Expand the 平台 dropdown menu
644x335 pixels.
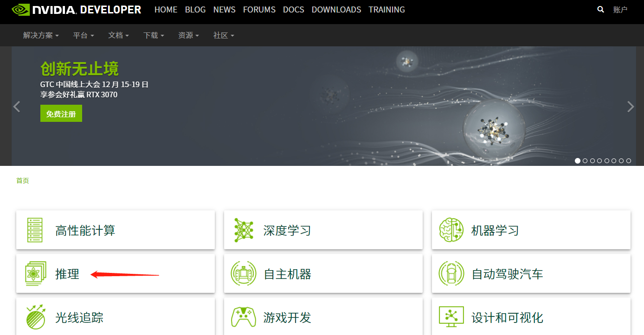coord(84,35)
